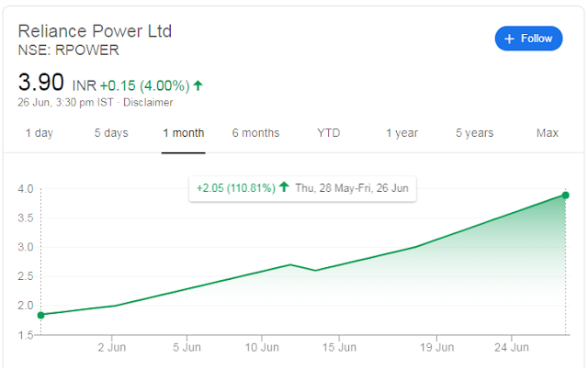Click the 24 Jun axis label

(512, 347)
